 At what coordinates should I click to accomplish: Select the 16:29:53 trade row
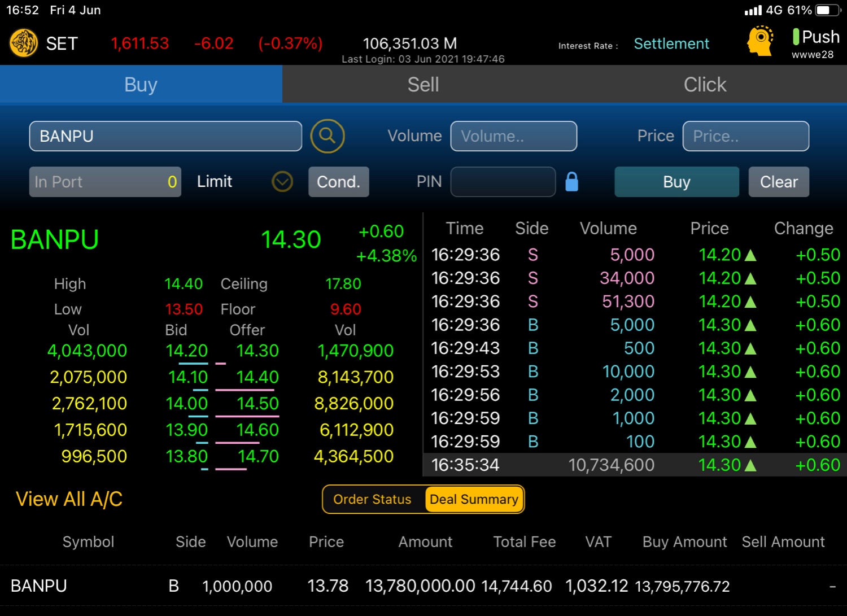click(635, 372)
